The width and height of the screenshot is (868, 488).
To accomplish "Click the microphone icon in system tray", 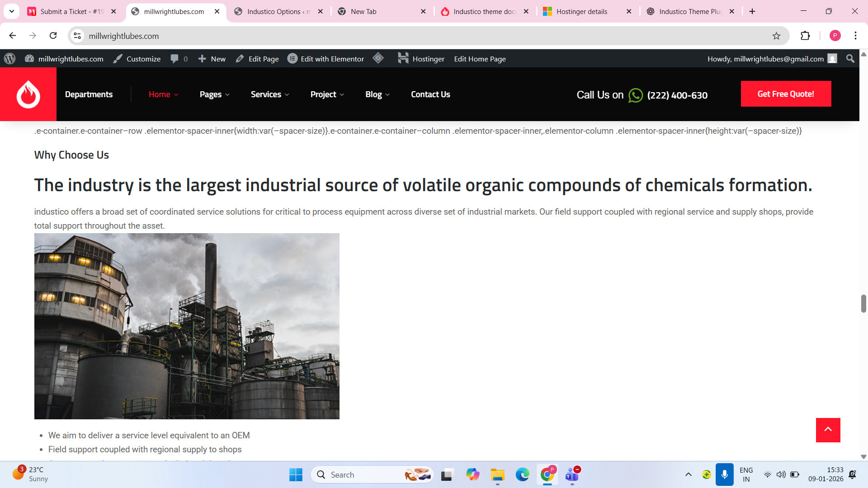I will click(x=724, y=474).
